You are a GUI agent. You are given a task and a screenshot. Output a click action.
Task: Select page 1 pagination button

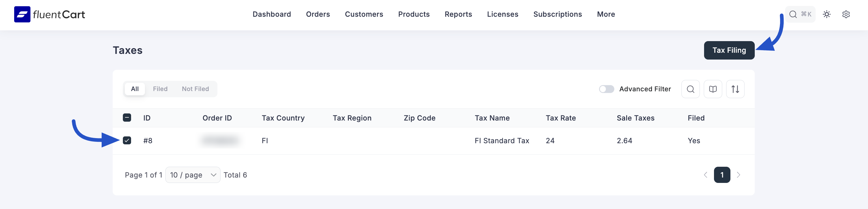(722, 175)
